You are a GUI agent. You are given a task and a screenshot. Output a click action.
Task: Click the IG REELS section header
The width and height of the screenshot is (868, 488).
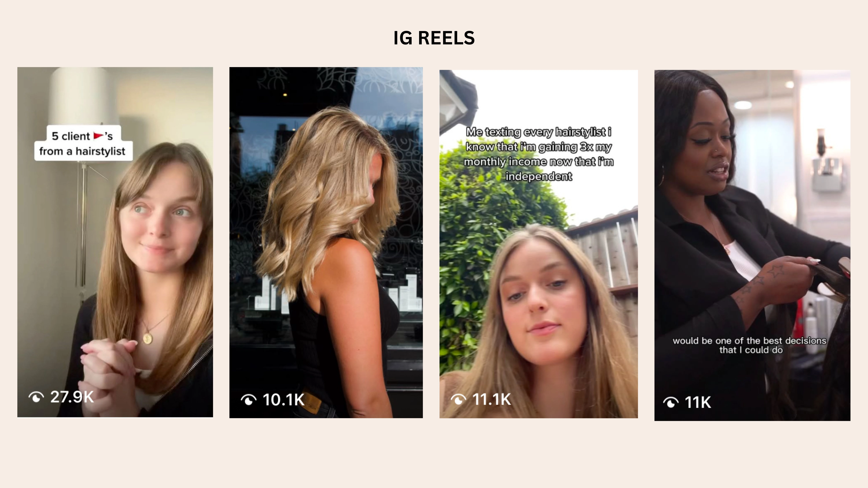click(434, 38)
